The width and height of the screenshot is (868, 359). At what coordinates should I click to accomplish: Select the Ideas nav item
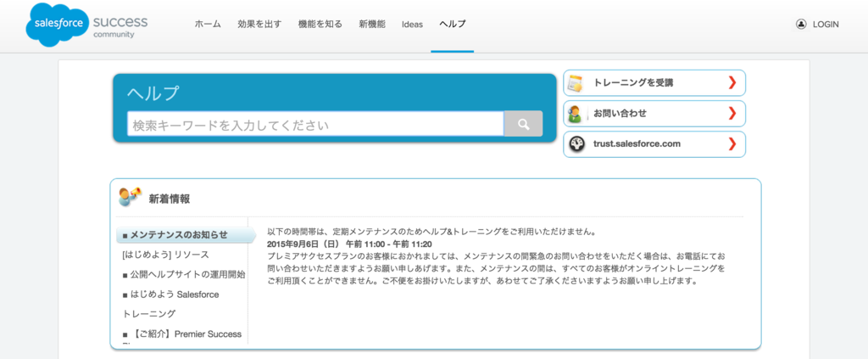point(413,25)
